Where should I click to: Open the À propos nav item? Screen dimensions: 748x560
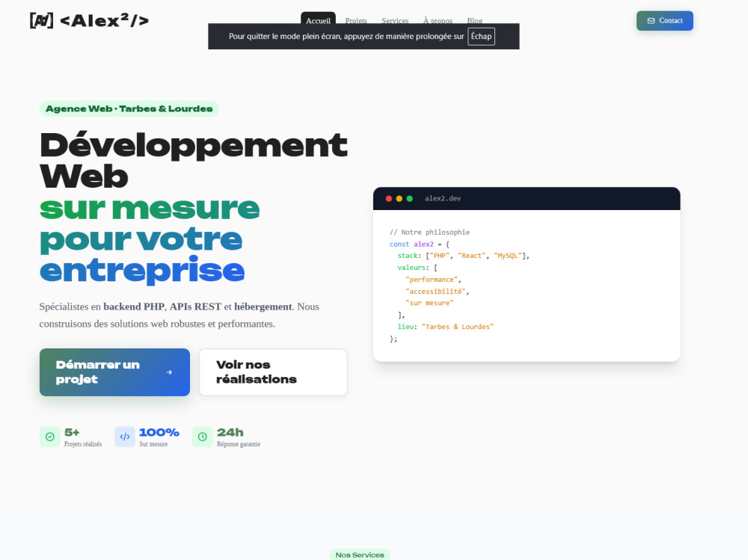pos(438,20)
